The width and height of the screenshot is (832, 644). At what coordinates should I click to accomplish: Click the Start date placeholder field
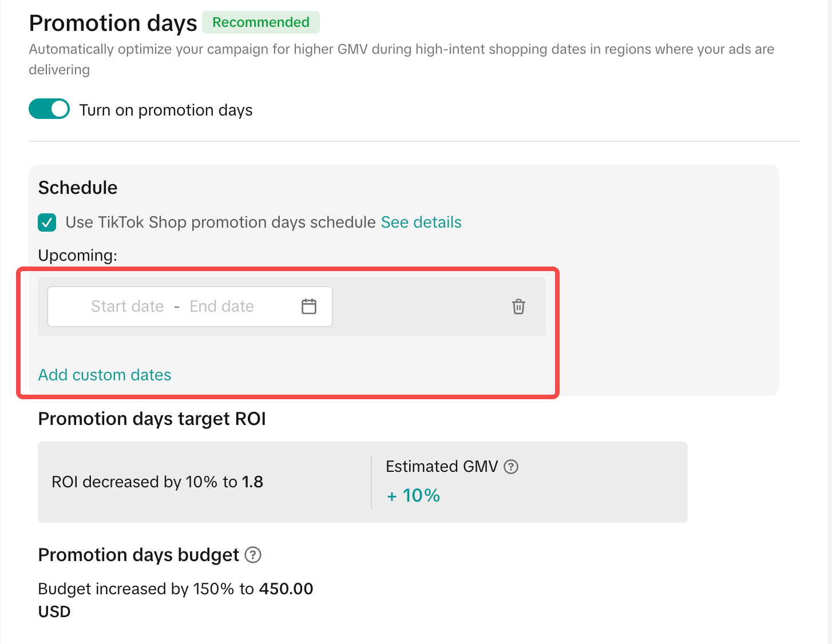click(128, 307)
